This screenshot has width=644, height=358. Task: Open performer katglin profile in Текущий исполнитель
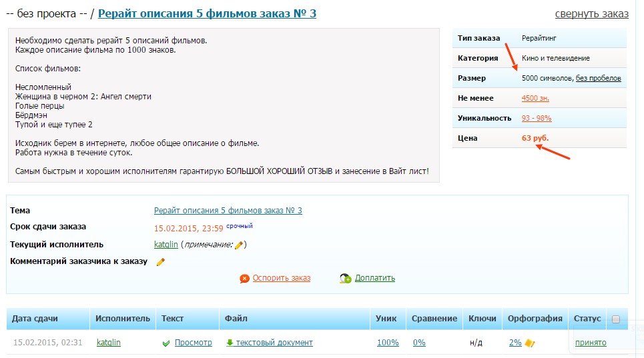point(166,245)
